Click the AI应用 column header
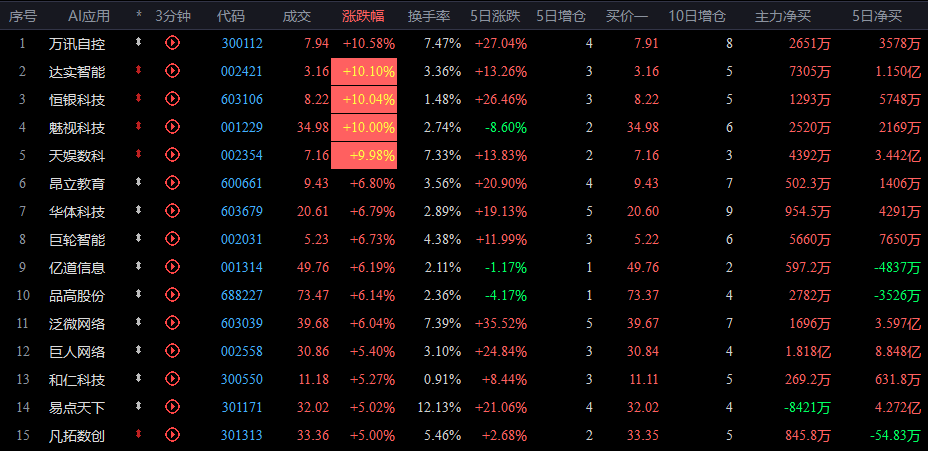Image resolution: width=928 pixels, height=451 pixels. coord(89,16)
